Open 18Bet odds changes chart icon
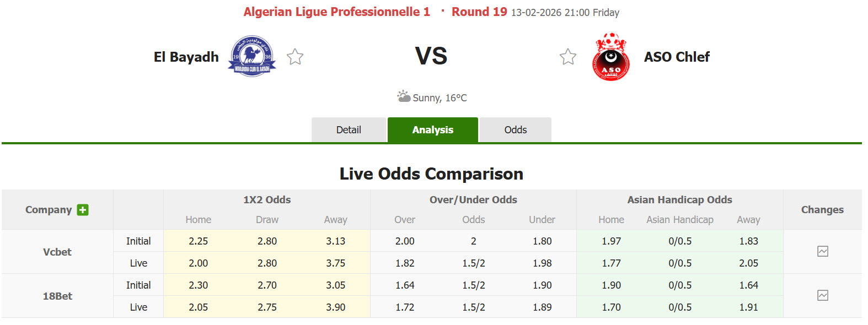This screenshot has height=325, width=868. click(x=822, y=295)
